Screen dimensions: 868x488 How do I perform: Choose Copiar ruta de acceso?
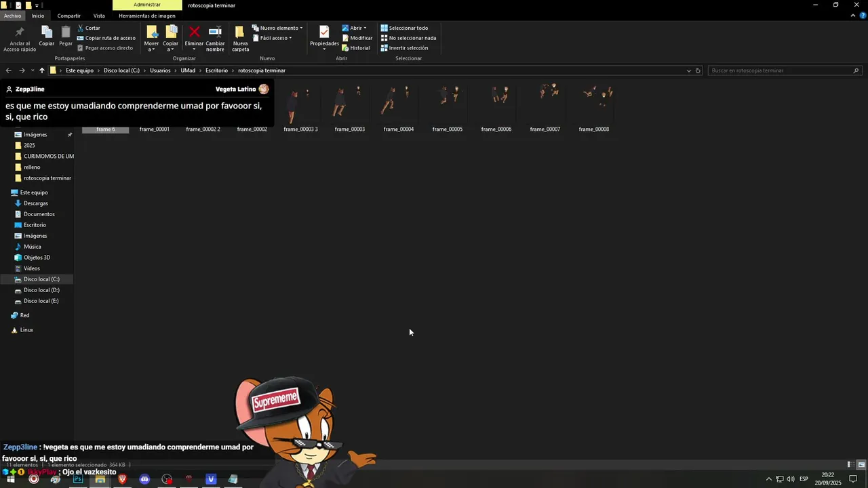click(x=106, y=38)
